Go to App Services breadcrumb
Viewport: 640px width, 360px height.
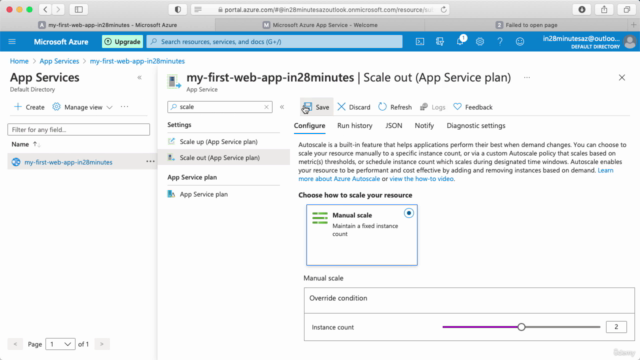pyautogui.click(x=59, y=61)
